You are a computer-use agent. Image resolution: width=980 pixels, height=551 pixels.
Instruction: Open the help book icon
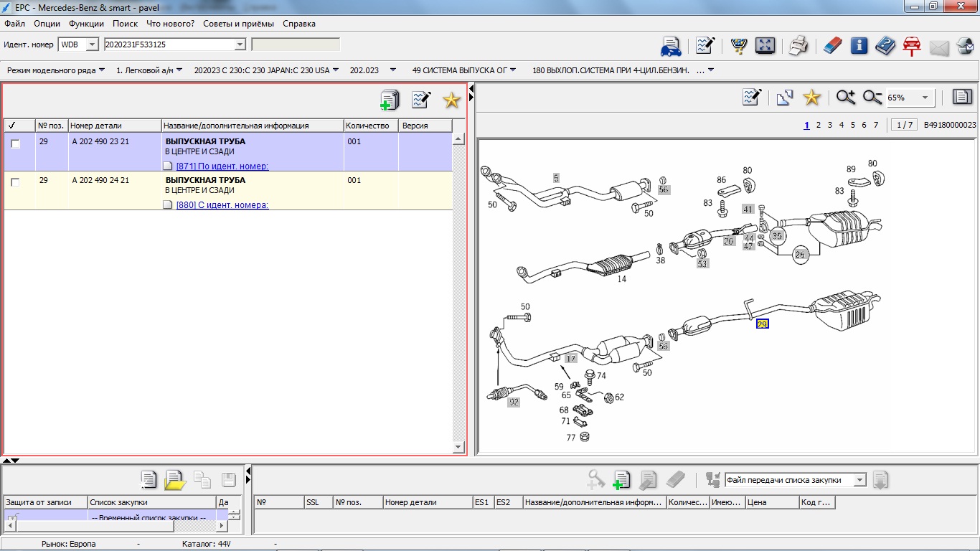click(x=885, y=46)
